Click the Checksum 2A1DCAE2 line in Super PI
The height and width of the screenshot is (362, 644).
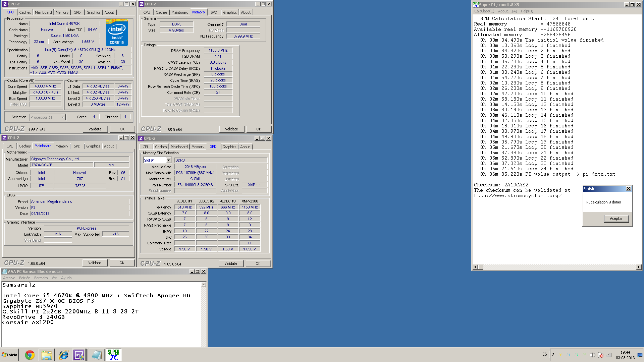click(501, 185)
